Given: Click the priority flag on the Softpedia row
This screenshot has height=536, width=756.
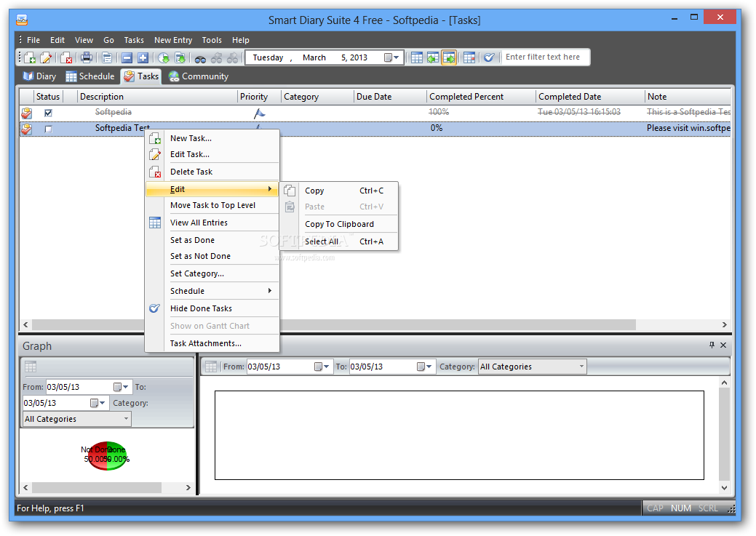Looking at the screenshot, I should click(x=259, y=113).
